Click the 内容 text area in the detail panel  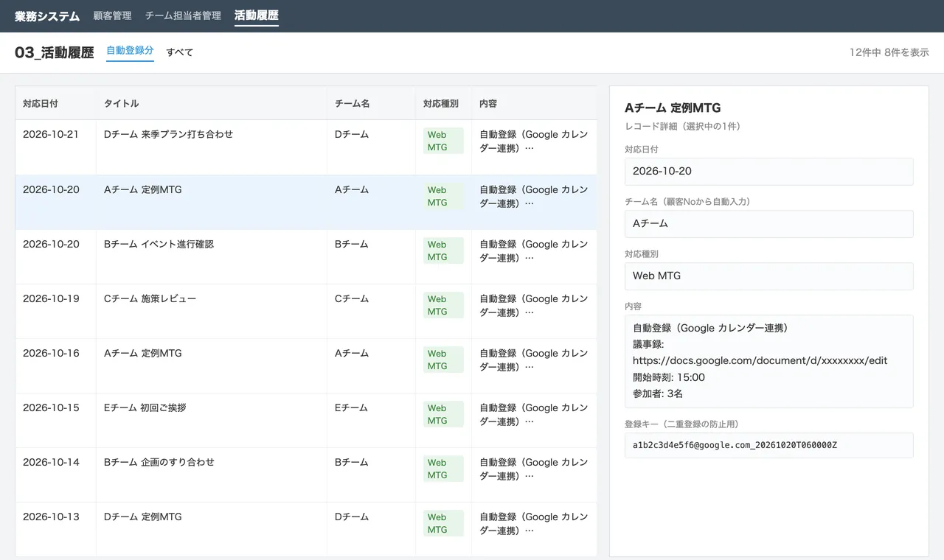768,361
